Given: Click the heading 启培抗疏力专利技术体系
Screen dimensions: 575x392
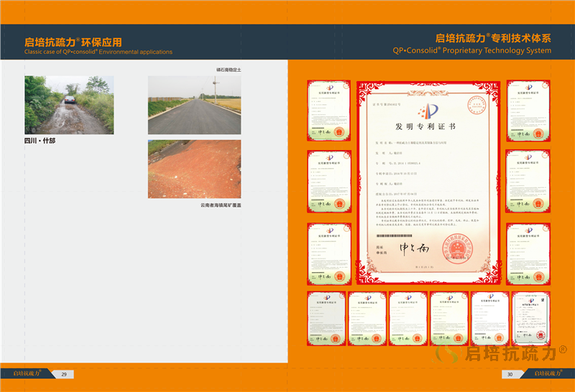Looking at the screenshot, I should tap(493, 38).
